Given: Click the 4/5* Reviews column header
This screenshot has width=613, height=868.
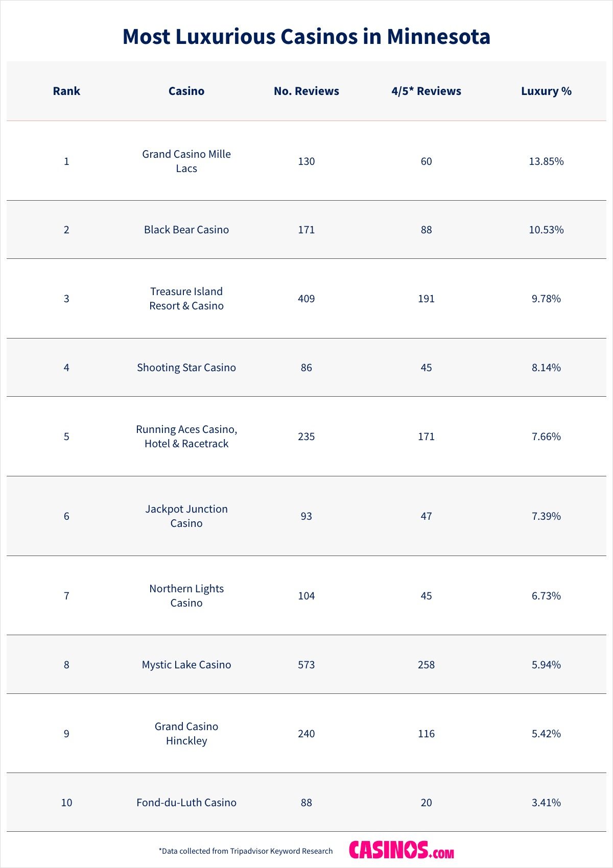Looking at the screenshot, I should [x=426, y=91].
